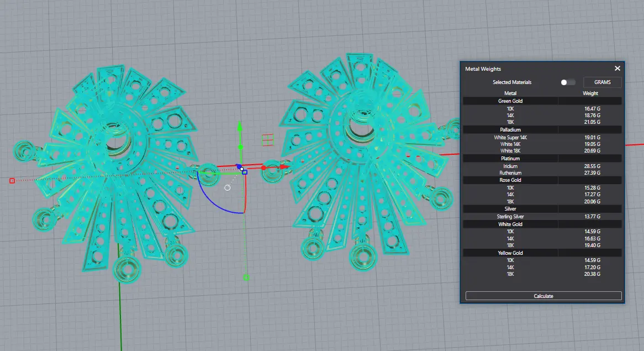Image resolution: width=644 pixels, height=351 pixels.
Task: Toggle the Selected Materials switch
Action: (x=567, y=82)
